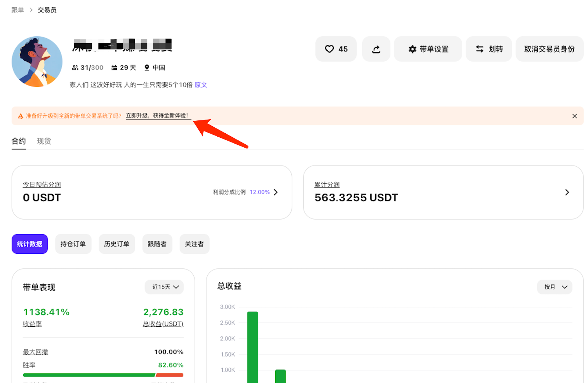Select the 合约 tab
Viewport: 588px width, 383px height.
[x=19, y=141]
